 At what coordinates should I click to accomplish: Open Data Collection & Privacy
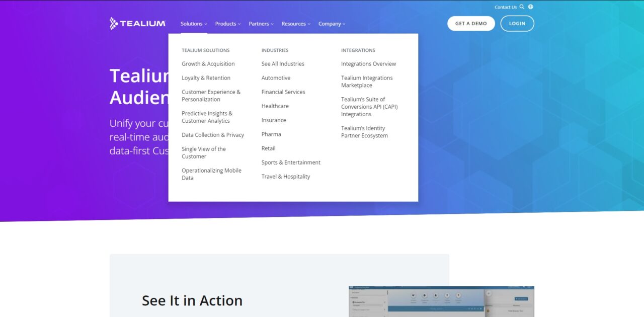tap(213, 135)
